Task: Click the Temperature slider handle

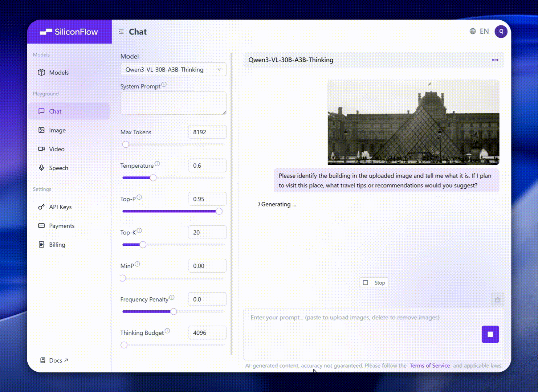Action: pos(153,178)
